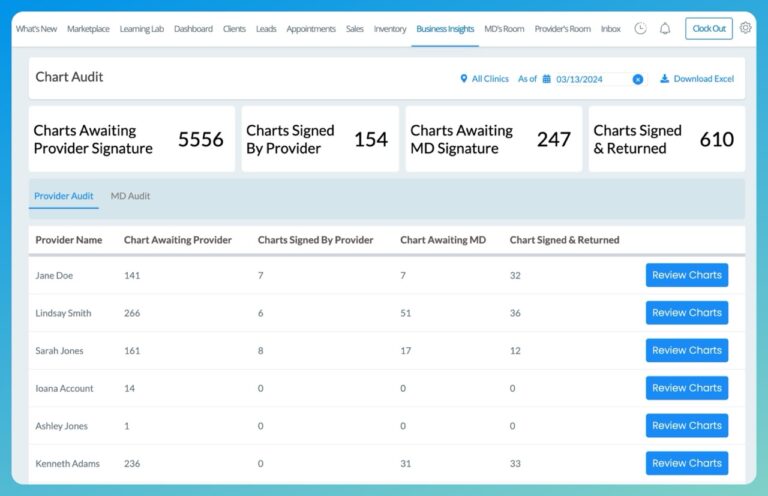Open the Inbox menu item

(610, 29)
